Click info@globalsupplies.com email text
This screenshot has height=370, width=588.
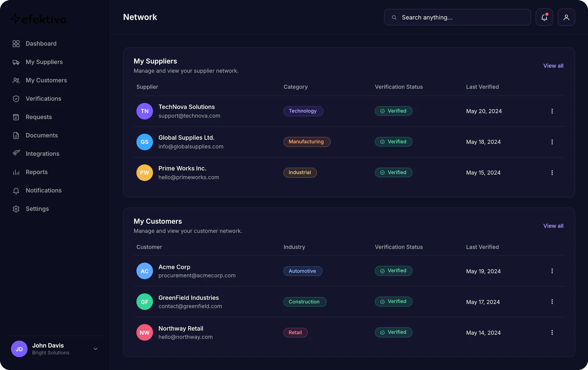coord(191,147)
